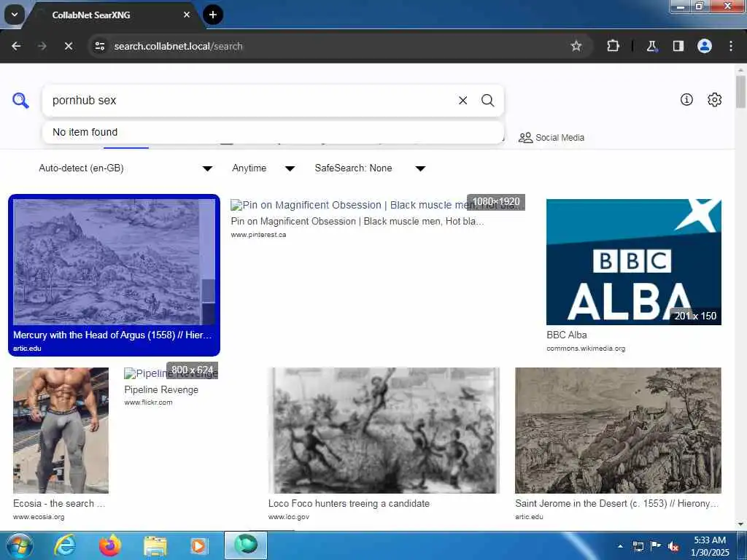Clear the search query with the X
The image size is (747, 560).
tap(462, 101)
